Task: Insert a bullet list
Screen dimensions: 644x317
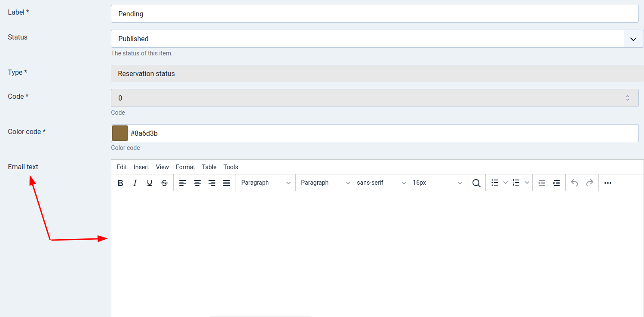Action: (495, 183)
